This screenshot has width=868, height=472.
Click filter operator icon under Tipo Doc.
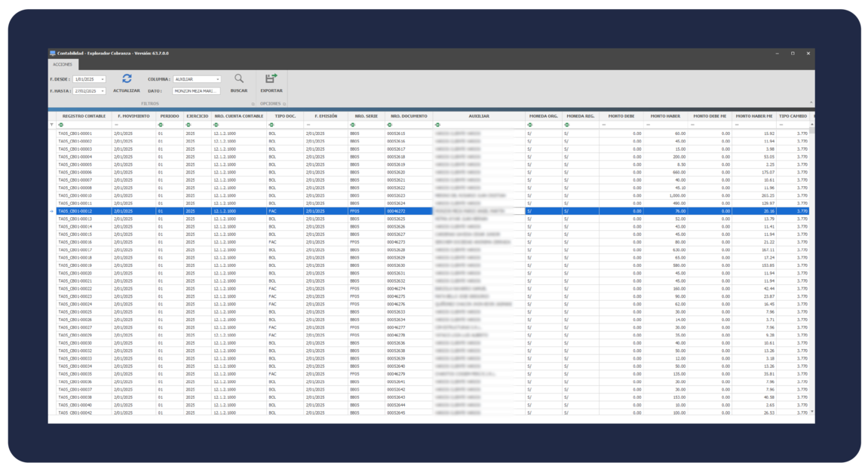[271, 124]
